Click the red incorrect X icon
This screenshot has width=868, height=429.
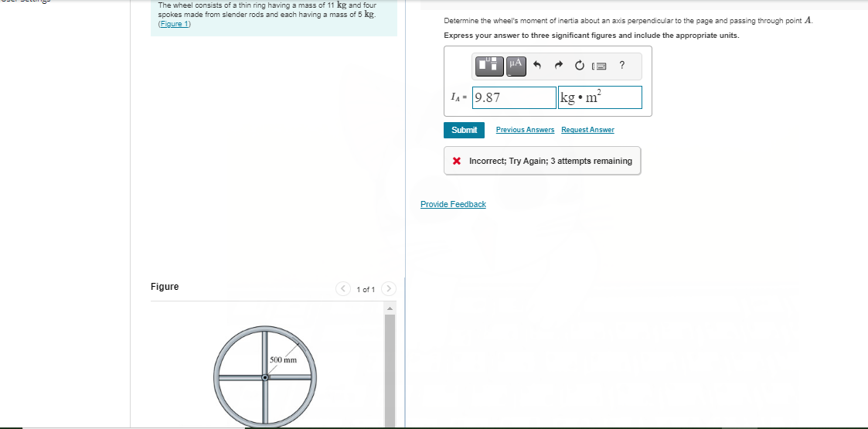(x=456, y=161)
